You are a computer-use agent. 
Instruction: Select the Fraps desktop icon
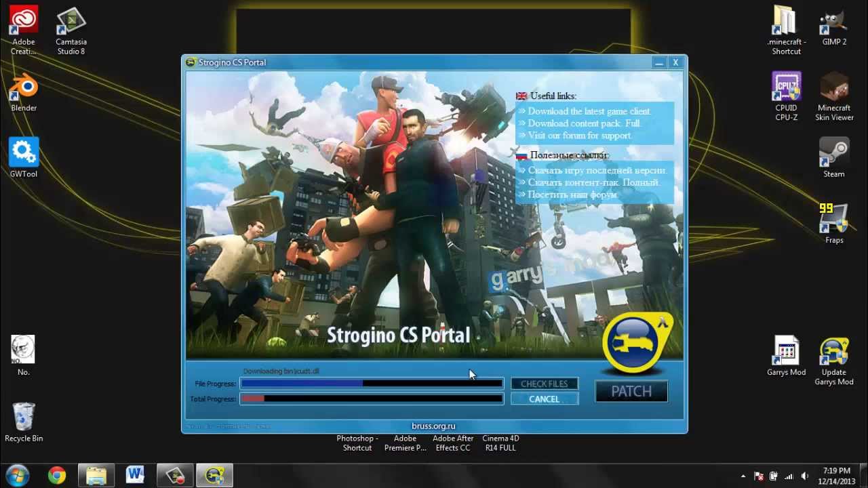pos(834,224)
